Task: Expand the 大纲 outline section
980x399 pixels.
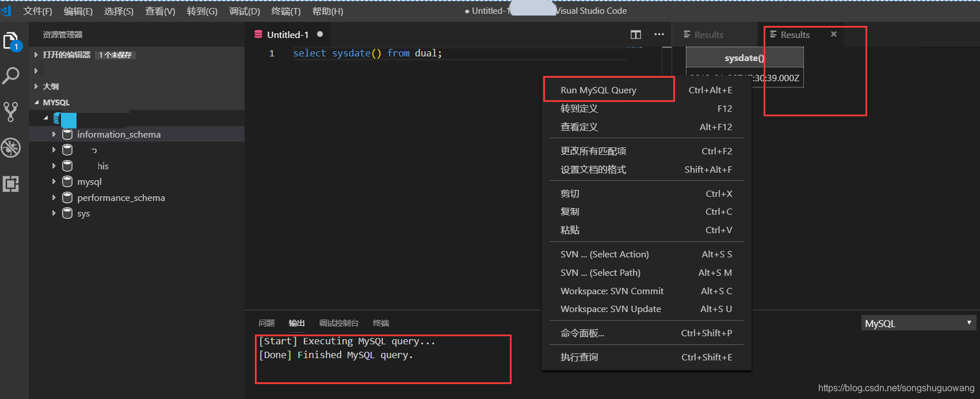Action: (x=36, y=86)
